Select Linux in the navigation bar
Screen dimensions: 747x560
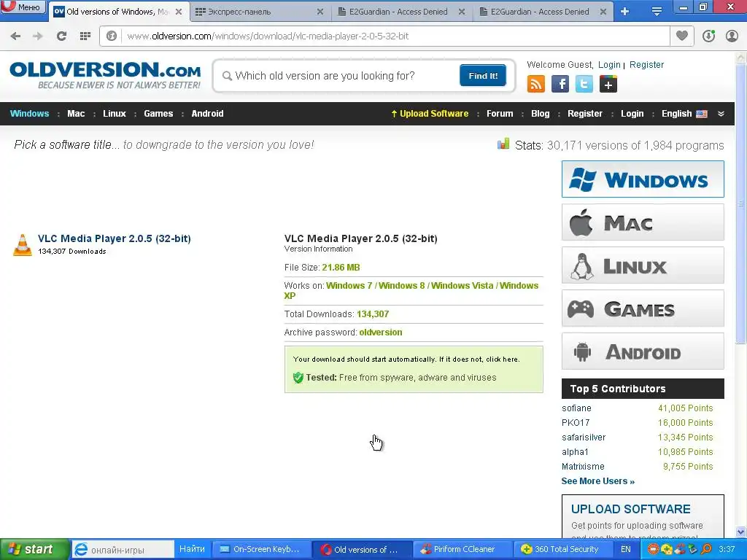(x=115, y=113)
